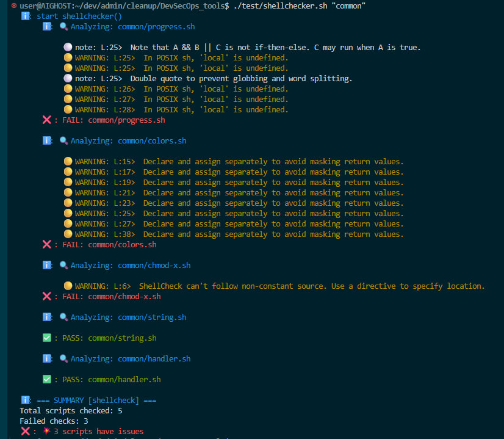Click the common/colors.sh text in its Analyzing line
This screenshot has width=504, height=439.
pyautogui.click(x=152, y=140)
